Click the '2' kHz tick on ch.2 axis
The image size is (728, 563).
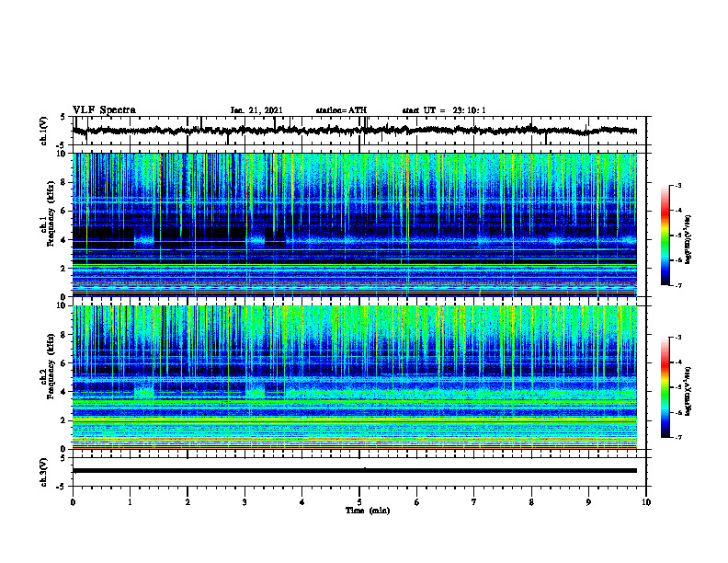[64, 420]
